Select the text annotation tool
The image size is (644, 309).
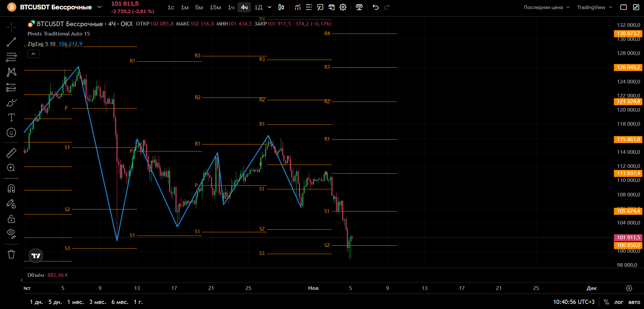tap(11, 118)
